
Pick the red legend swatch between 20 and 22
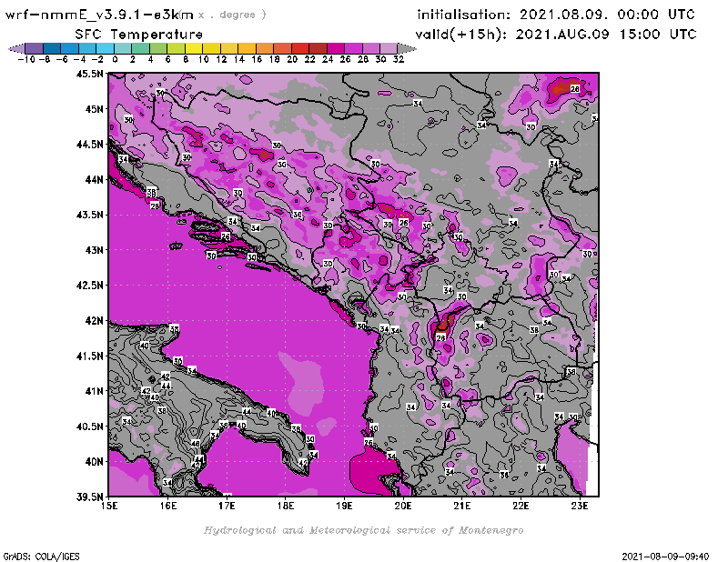tap(300, 47)
